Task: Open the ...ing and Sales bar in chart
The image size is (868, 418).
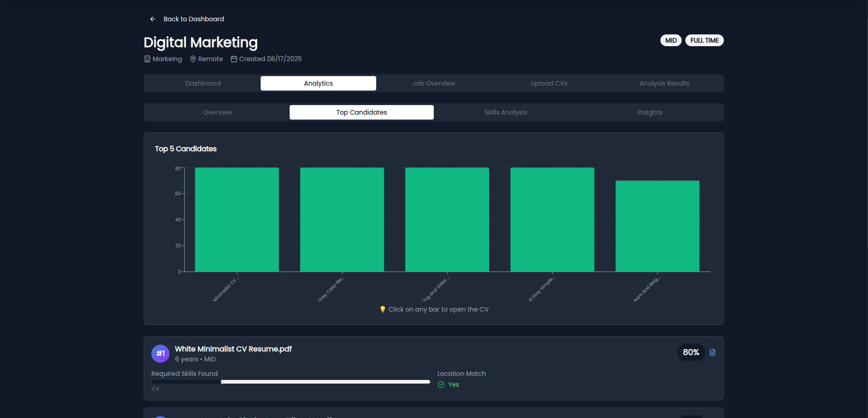Action: coord(447,220)
